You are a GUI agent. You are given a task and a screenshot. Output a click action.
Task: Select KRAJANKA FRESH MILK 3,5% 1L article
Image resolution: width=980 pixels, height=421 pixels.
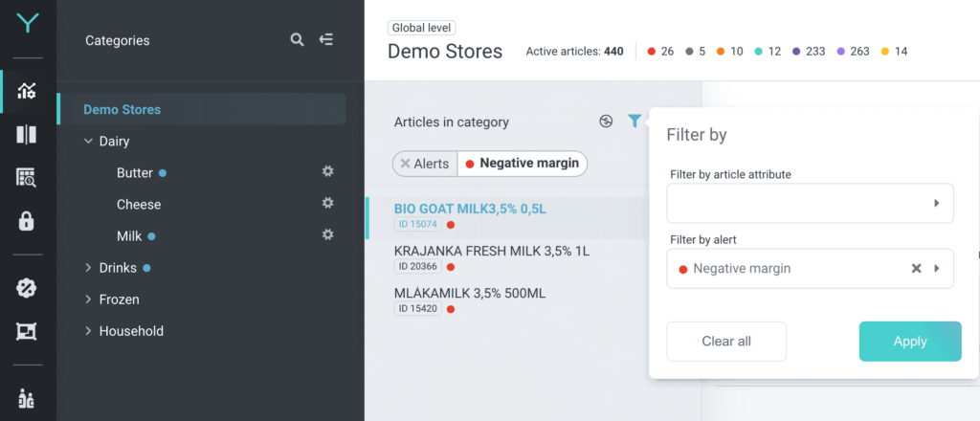coord(492,252)
